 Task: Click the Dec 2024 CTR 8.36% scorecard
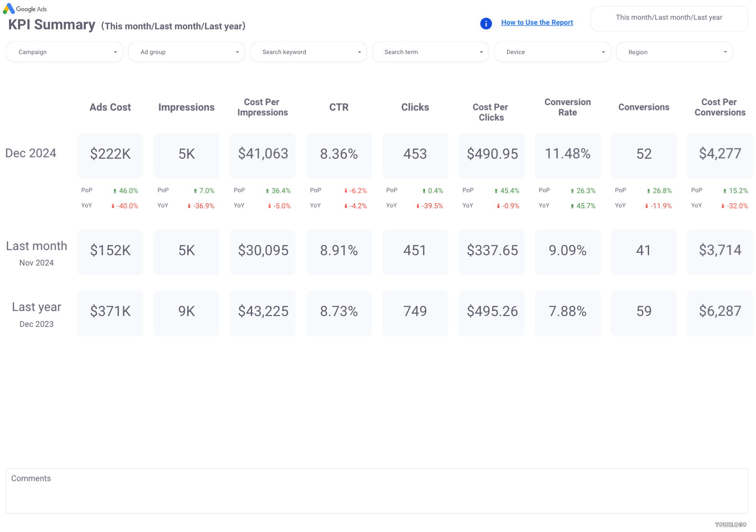click(x=339, y=155)
